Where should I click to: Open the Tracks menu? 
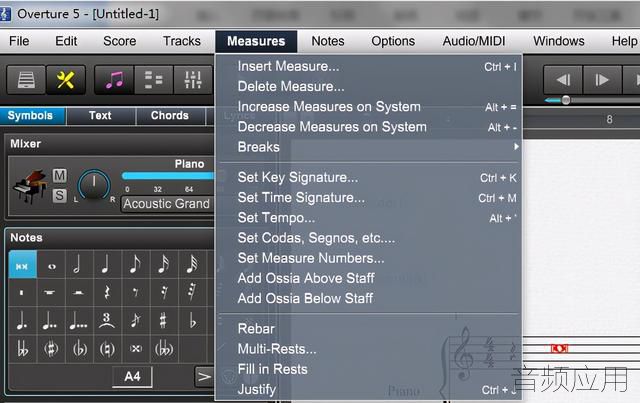(182, 41)
